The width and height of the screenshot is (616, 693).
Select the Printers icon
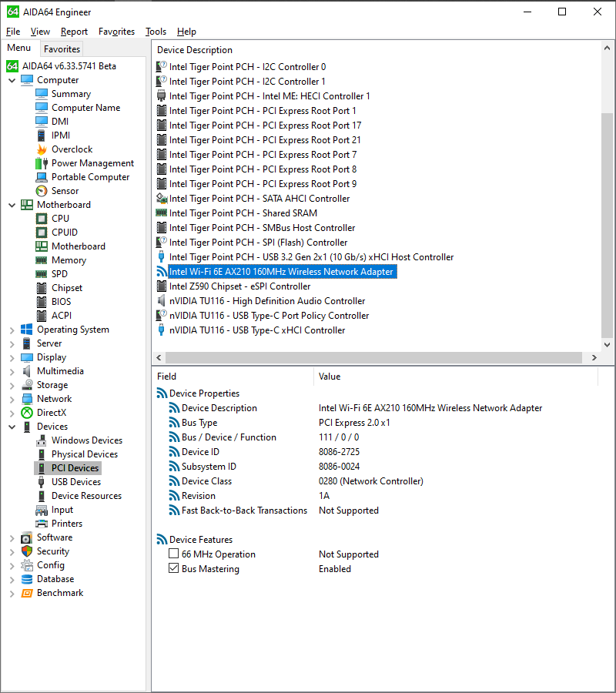click(x=42, y=524)
